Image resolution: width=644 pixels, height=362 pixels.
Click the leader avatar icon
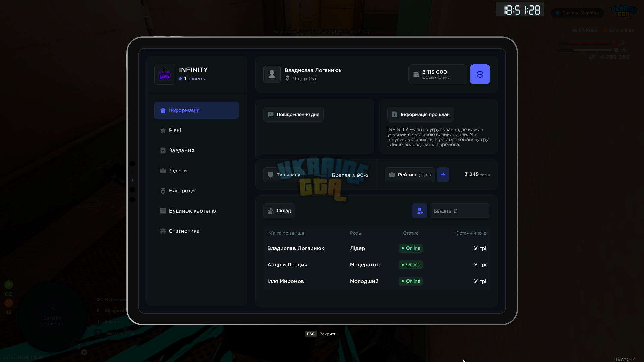[x=272, y=74]
